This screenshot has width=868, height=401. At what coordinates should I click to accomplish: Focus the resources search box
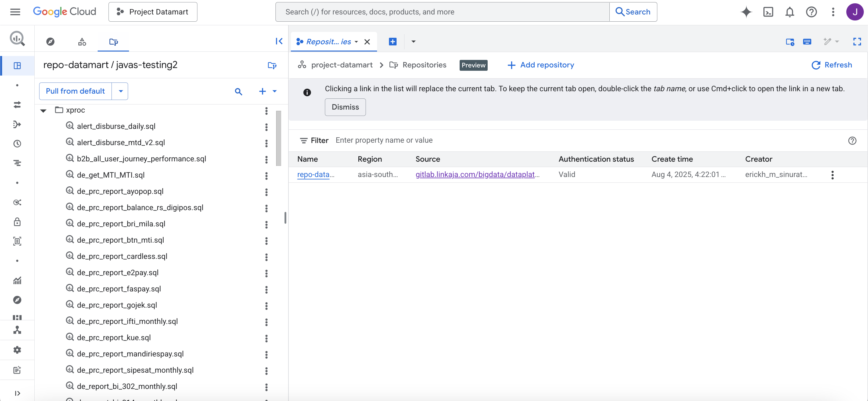pos(442,12)
